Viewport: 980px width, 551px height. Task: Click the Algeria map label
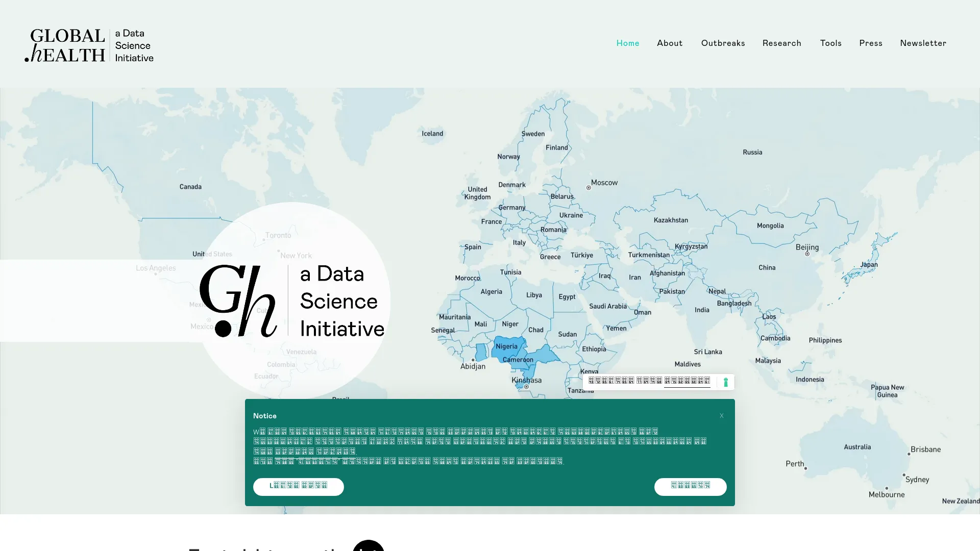(x=491, y=292)
